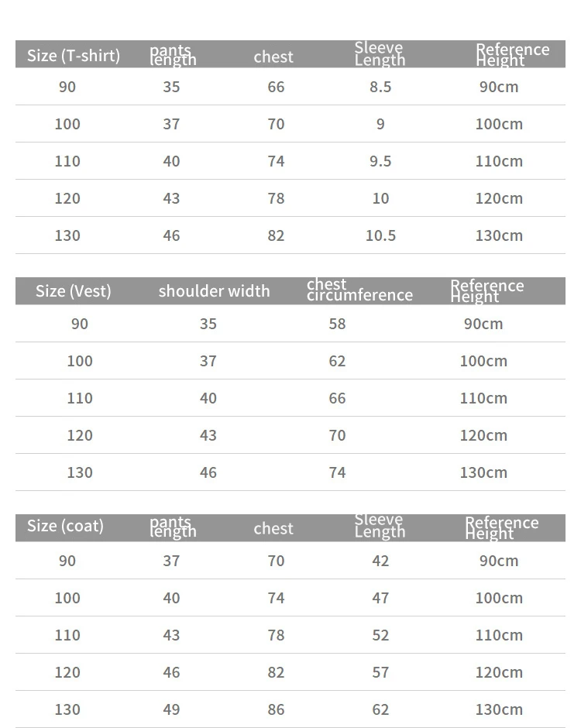Click the T-shirt table's 'Sleeve Length' header

coord(380,54)
